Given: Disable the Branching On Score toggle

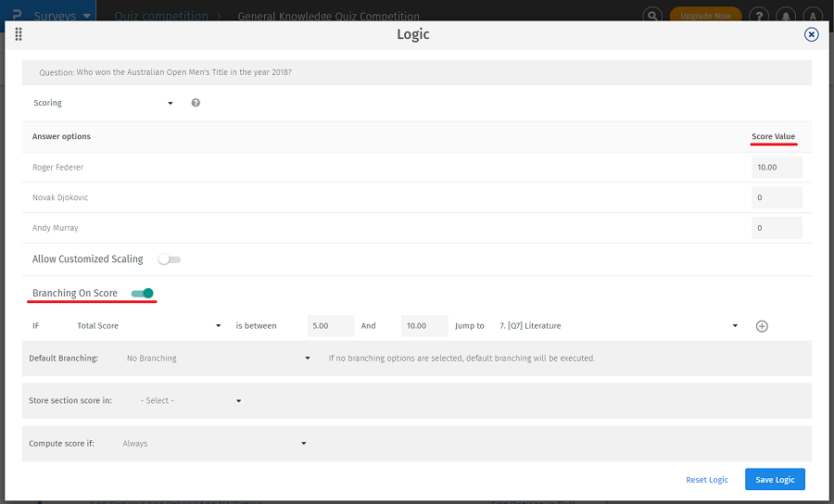Looking at the screenshot, I should coord(142,294).
